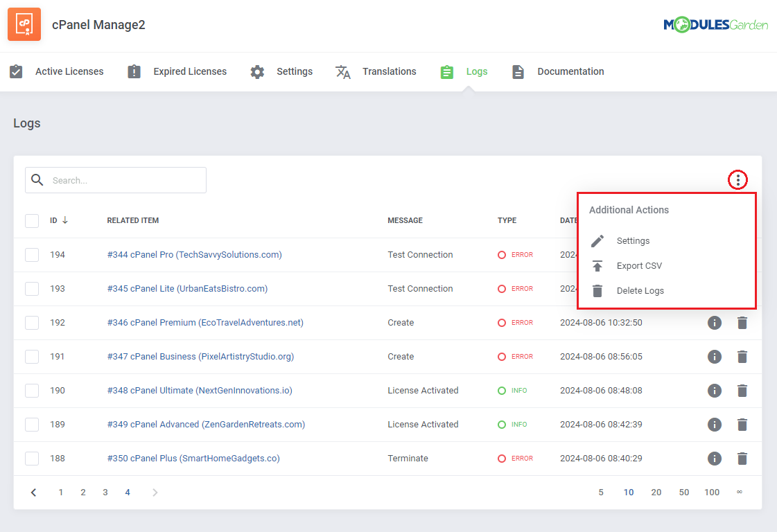The width and height of the screenshot is (777, 532).
Task: Check the box for log 192
Action: [32, 323]
